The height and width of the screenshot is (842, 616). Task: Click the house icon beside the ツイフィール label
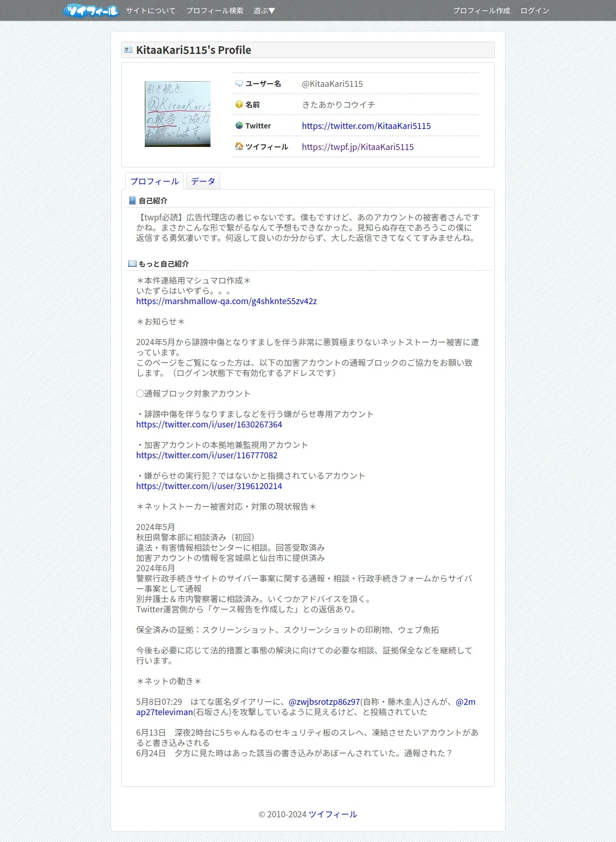(x=239, y=146)
